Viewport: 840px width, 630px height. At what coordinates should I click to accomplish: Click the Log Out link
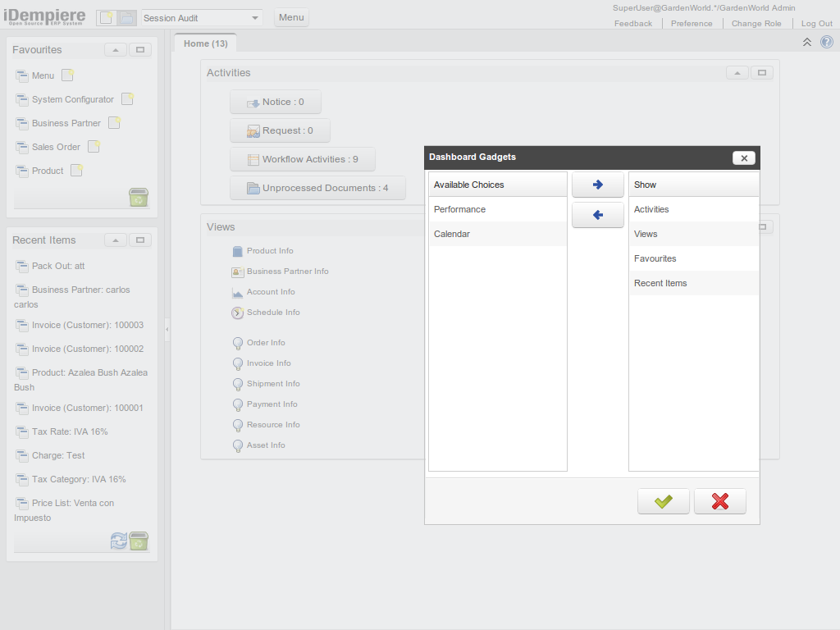816,23
